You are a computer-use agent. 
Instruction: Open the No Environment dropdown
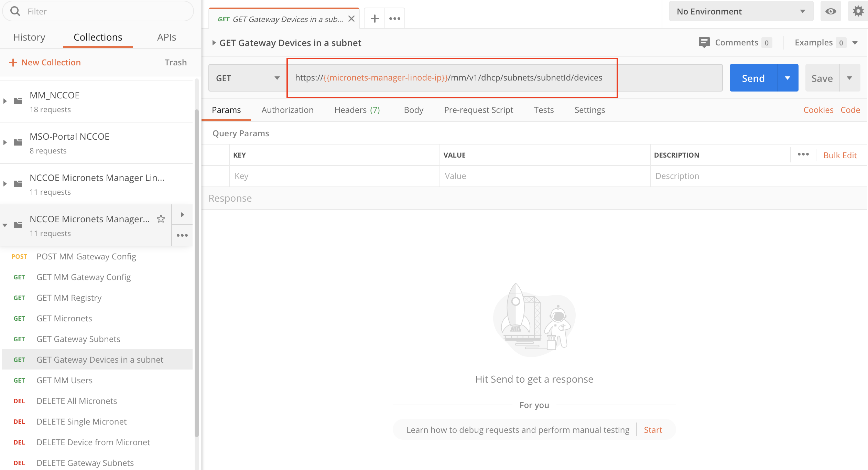741,11
